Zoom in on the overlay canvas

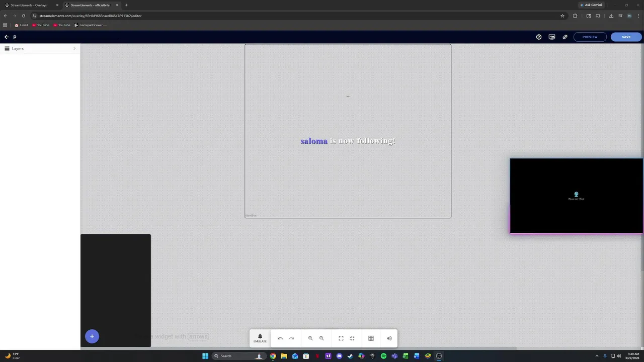[x=310, y=338]
